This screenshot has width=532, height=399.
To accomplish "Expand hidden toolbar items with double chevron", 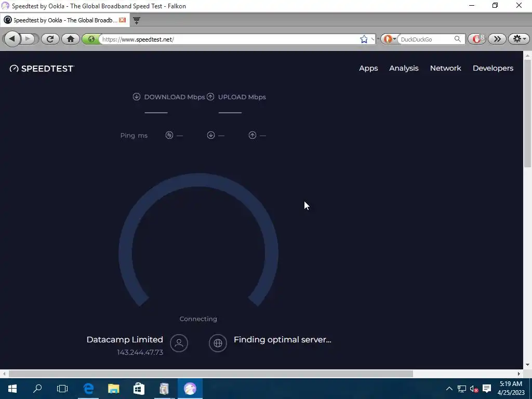I will point(497,39).
